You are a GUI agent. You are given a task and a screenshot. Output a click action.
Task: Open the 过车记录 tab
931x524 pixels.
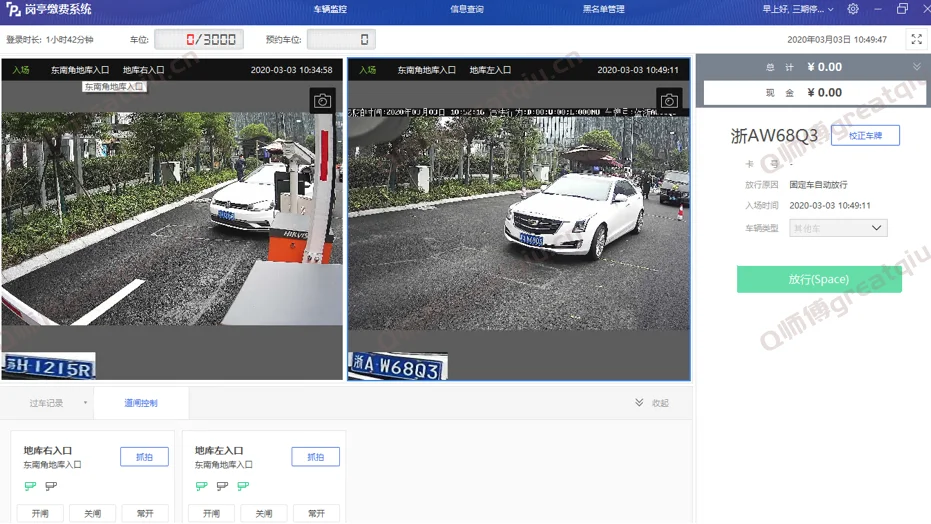tap(46, 403)
